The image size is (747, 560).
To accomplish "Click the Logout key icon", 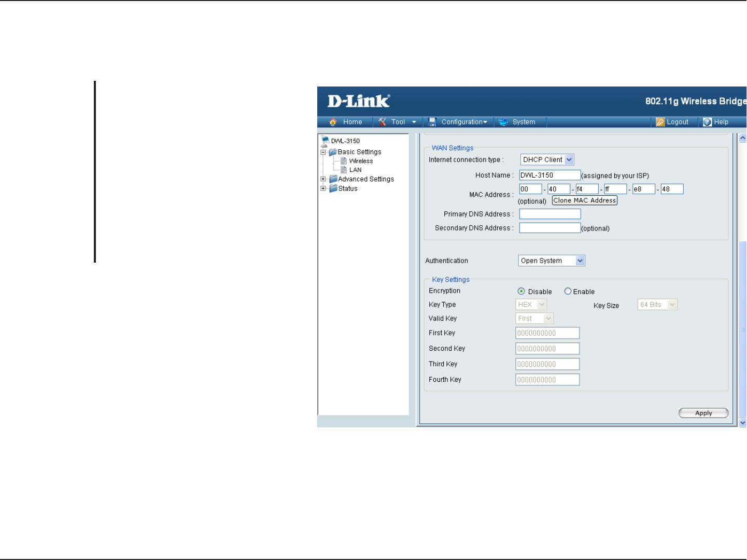I will (x=660, y=122).
